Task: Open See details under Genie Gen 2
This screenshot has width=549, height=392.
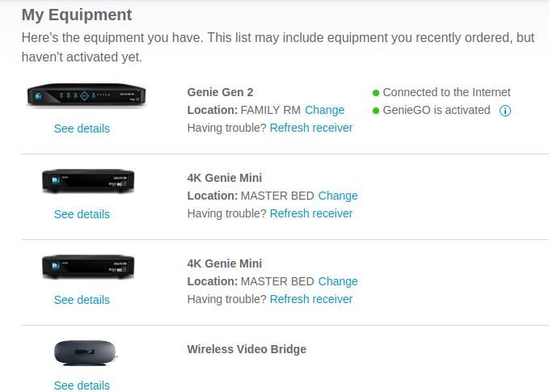Action: coord(82,129)
